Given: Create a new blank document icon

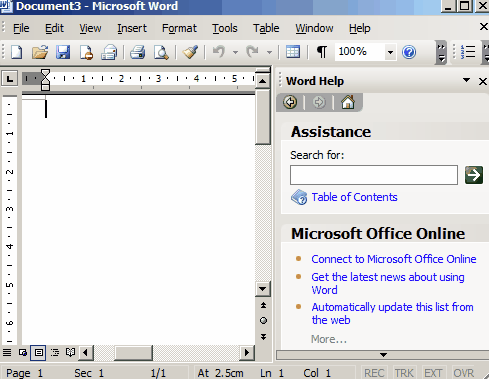Looking at the screenshot, I should pos(17,52).
